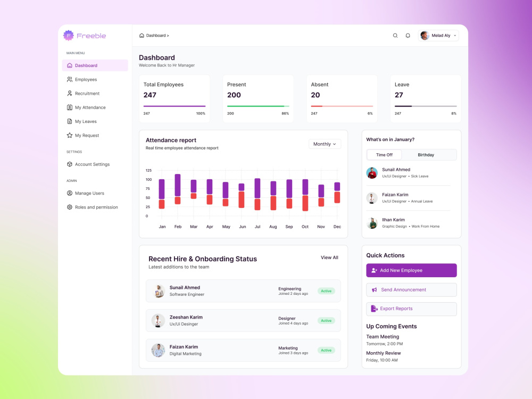
Task: Open the Recruitment menu item
Action: [95, 93]
